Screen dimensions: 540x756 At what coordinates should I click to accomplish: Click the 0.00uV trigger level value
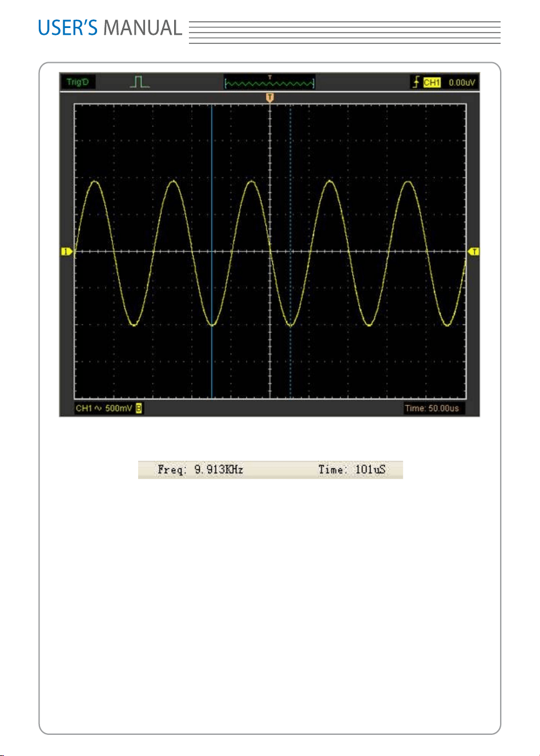click(x=461, y=82)
